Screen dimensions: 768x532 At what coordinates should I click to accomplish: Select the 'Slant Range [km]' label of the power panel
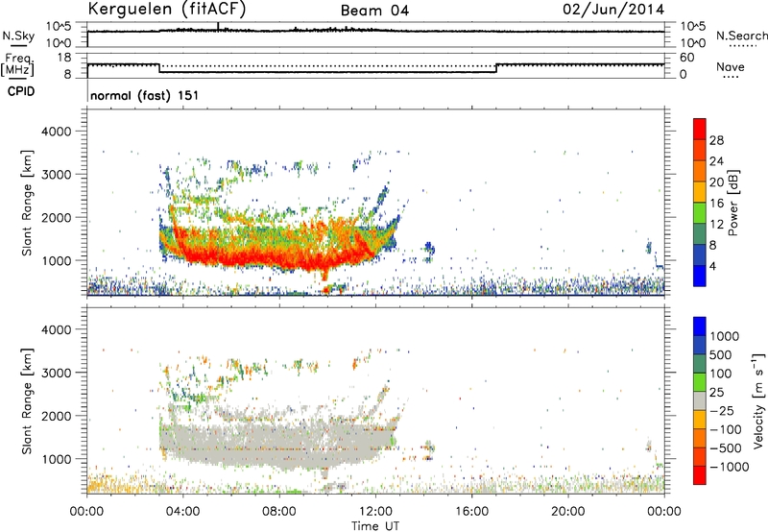click(x=27, y=203)
